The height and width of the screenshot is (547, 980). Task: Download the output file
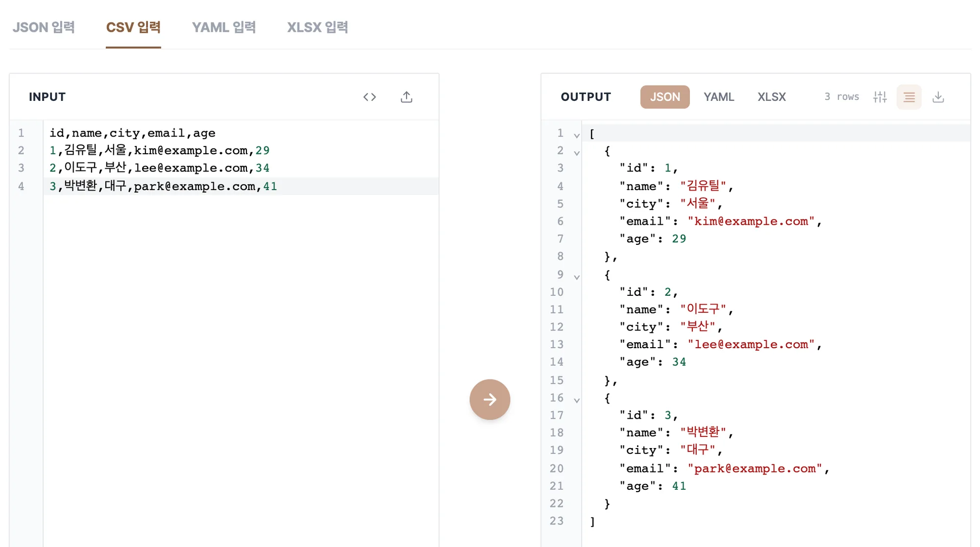tap(938, 97)
